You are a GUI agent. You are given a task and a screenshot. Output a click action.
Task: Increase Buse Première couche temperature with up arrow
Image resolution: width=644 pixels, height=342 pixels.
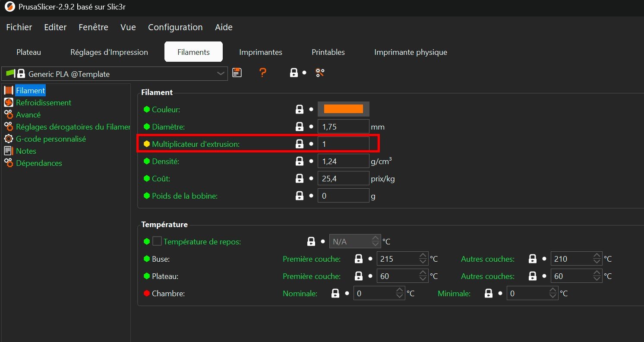(423, 256)
